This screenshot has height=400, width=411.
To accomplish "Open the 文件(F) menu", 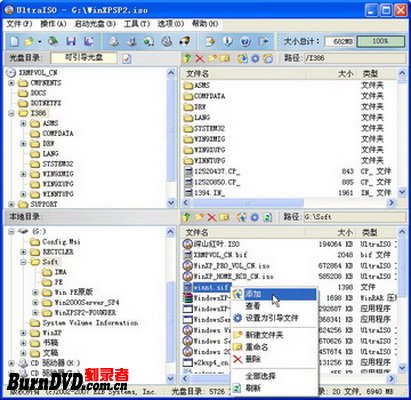I will pyautogui.click(x=19, y=24).
